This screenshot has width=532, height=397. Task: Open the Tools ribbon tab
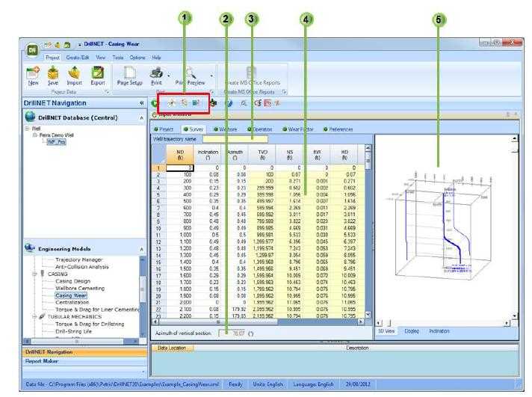coord(118,58)
